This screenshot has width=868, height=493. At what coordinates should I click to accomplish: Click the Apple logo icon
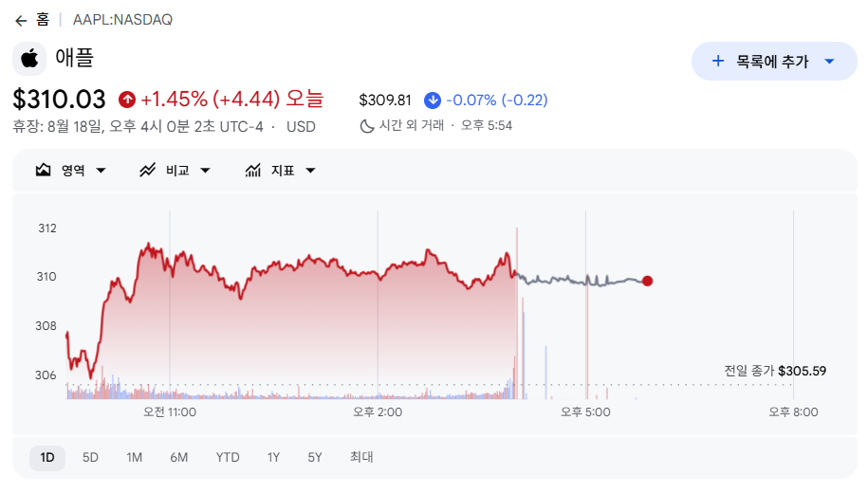[x=29, y=59]
